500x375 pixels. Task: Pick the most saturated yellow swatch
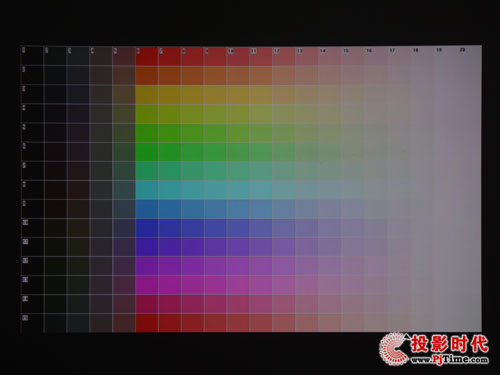pos(147,95)
